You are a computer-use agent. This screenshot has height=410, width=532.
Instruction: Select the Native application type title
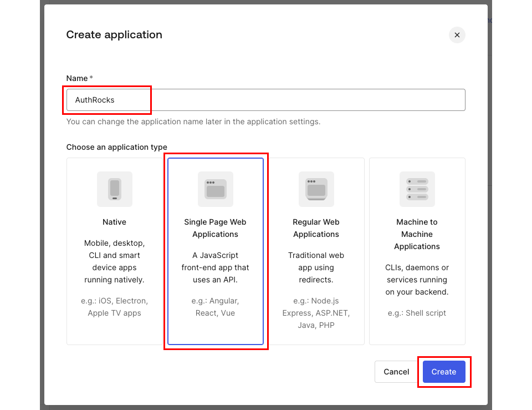(115, 222)
